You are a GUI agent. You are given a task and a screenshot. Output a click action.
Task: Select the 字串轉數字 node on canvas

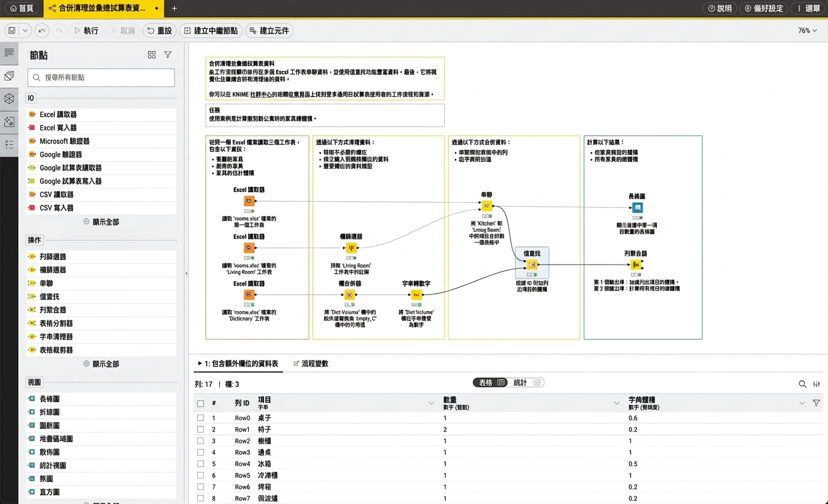pyautogui.click(x=416, y=295)
